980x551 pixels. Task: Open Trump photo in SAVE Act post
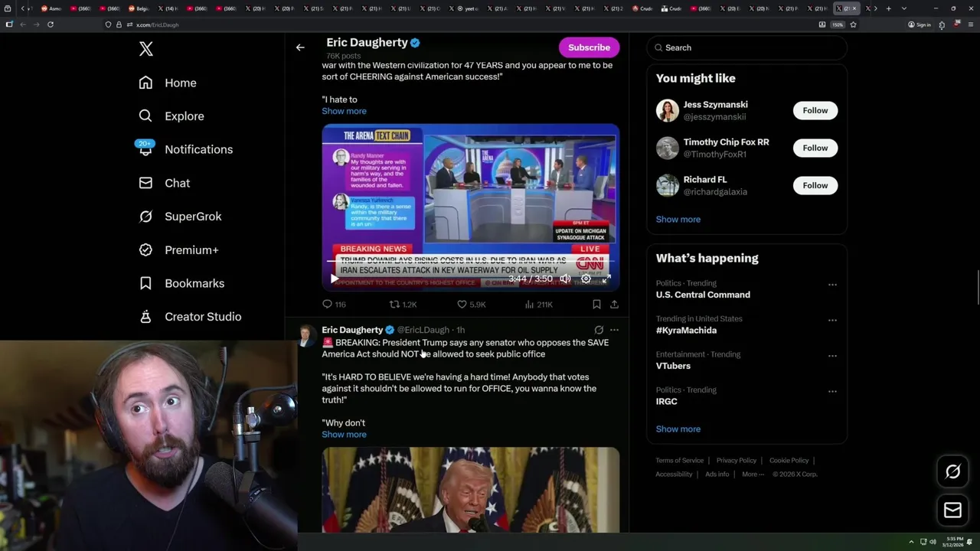click(470, 490)
